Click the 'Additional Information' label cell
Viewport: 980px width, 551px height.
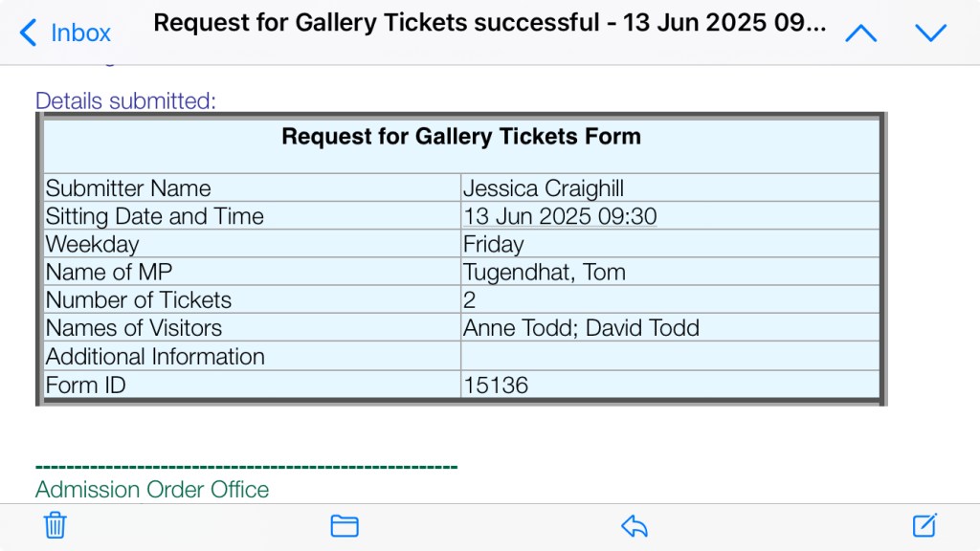tap(155, 357)
